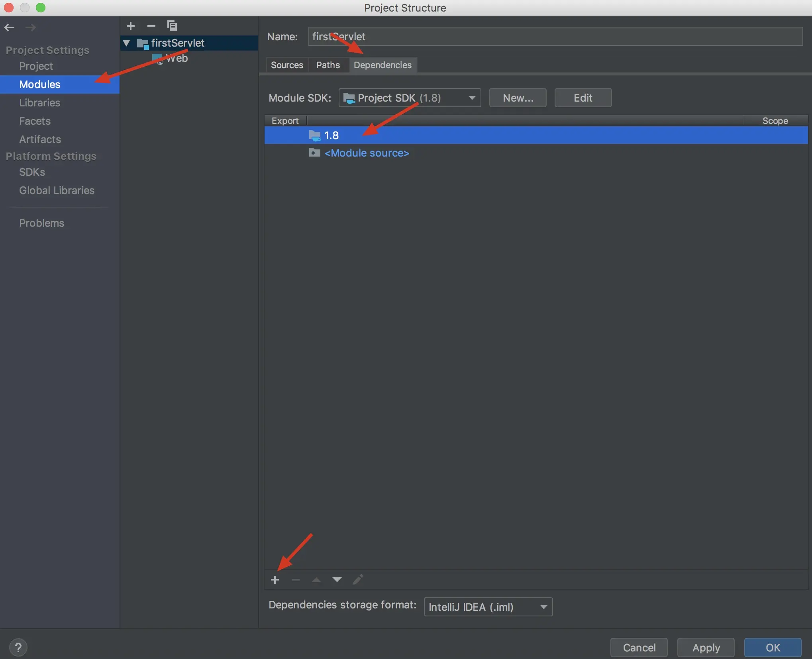Screen dimensions: 812x659
Task: Select the Web facet tree item
Action: click(177, 59)
